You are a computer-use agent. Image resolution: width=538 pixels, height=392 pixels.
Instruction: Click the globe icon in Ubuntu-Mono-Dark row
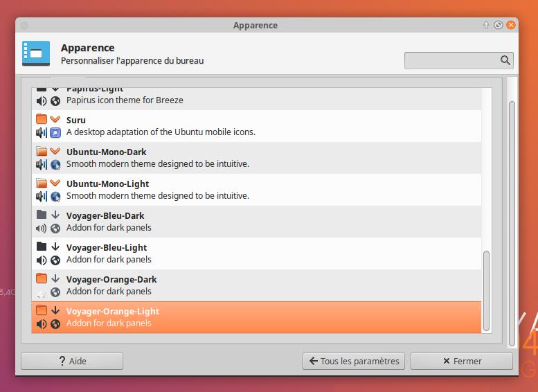(55, 164)
